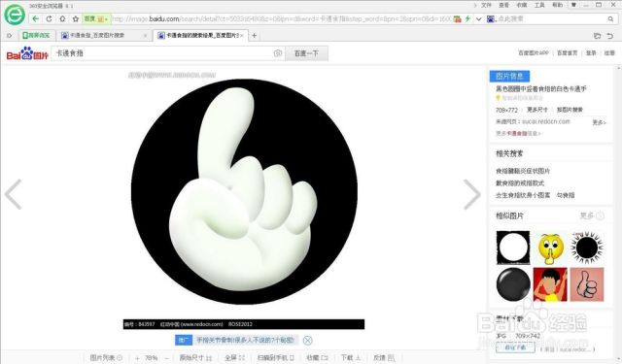Enter 全屏 fullscreen view

tap(234, 357)
